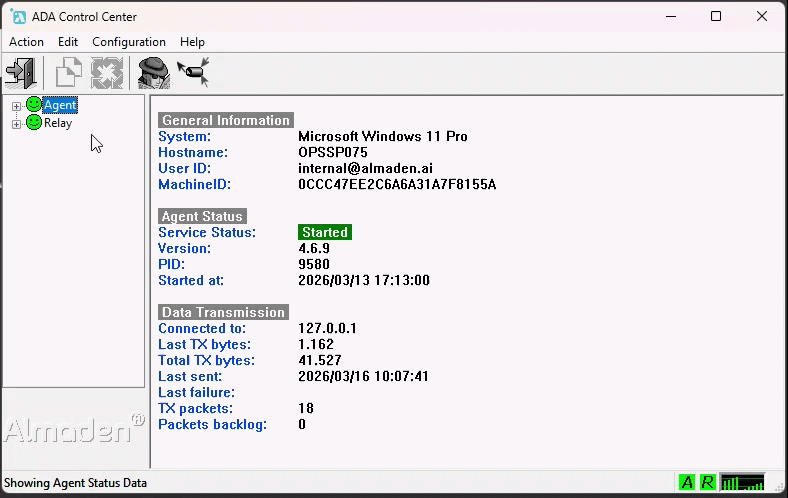788x498 pixels.
Task: Click the Microsoft Windows 11 Pro value
Action: pos(382,136)
